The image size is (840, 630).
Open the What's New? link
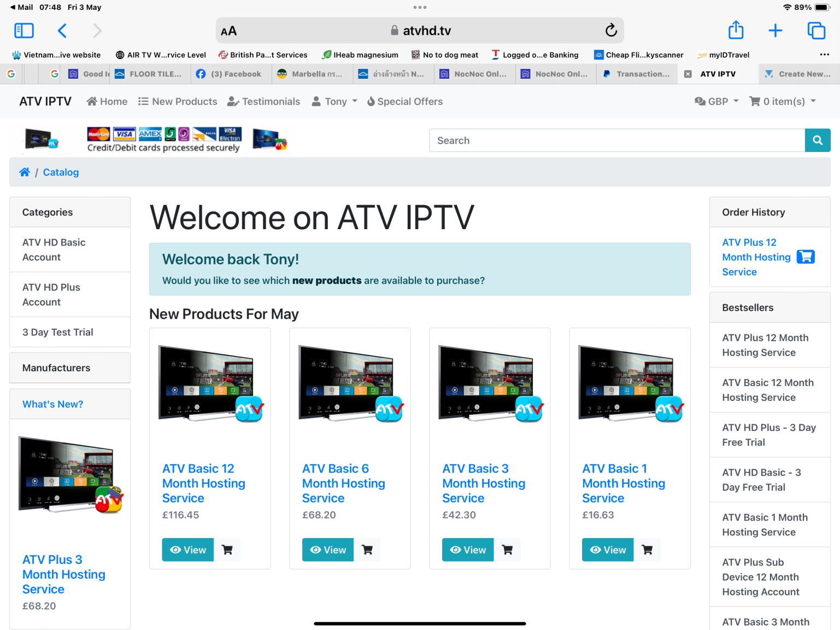(52, 404)
